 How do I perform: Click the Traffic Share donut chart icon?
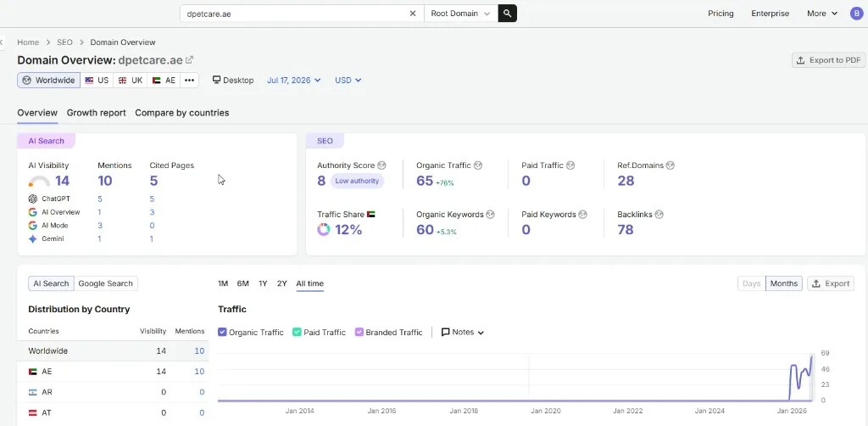point(323,229)
